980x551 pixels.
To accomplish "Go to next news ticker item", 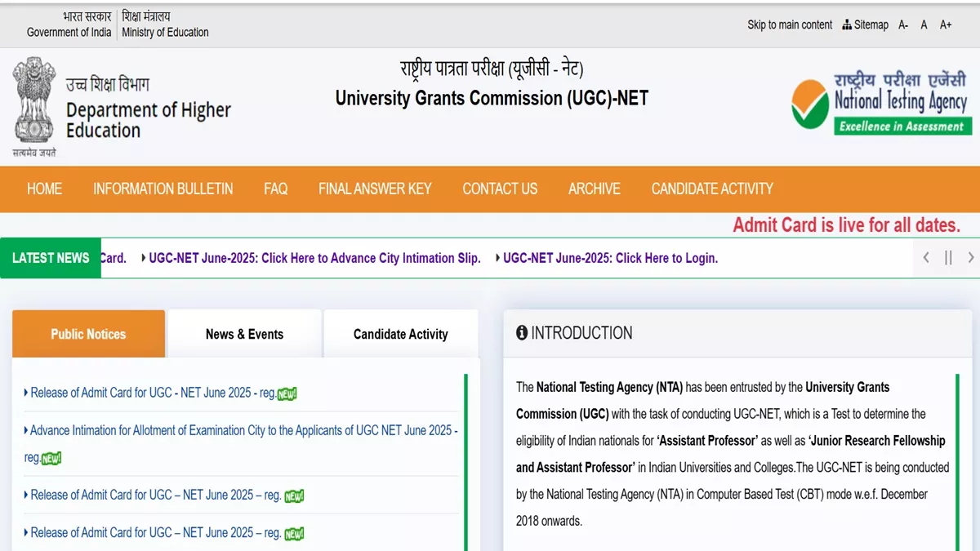I will click(x=970, y=258).
